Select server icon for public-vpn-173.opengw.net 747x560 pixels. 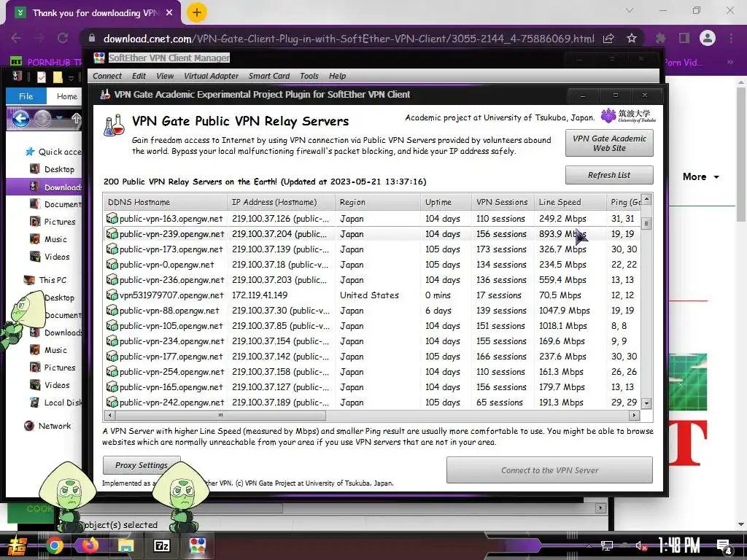point(112,249)
